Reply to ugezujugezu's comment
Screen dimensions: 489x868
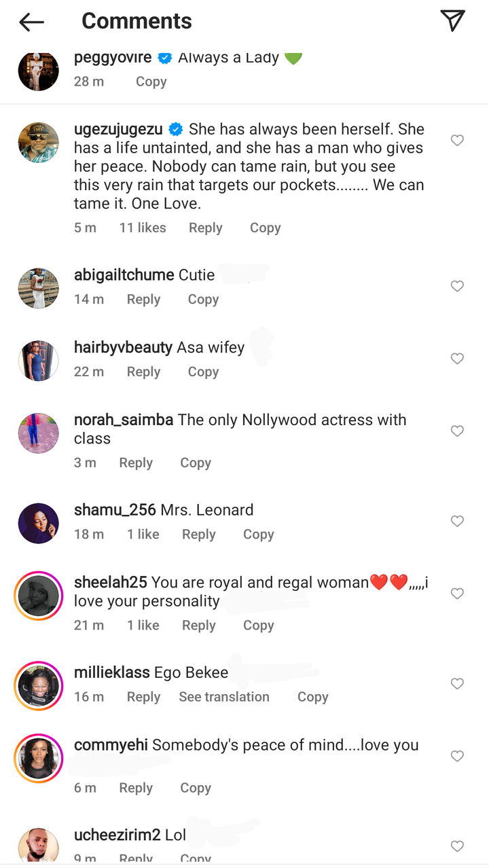(x=205, y=228)
